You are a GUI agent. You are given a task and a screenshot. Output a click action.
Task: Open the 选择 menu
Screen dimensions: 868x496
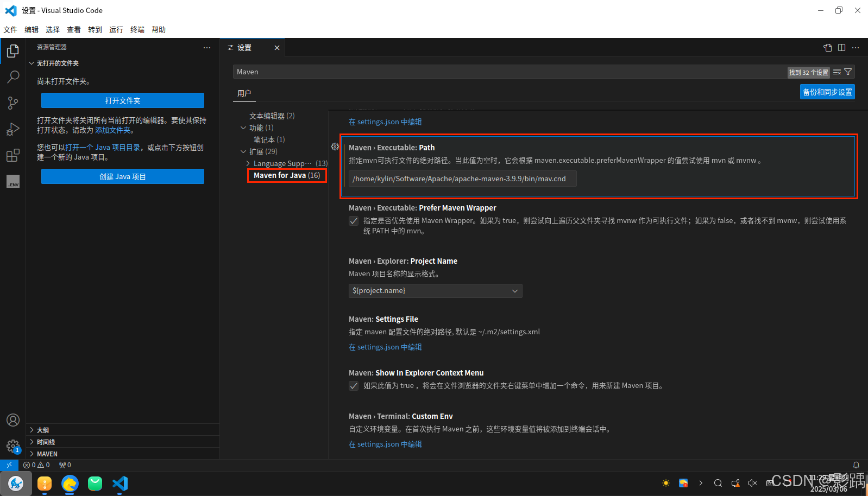coord(53,30)
